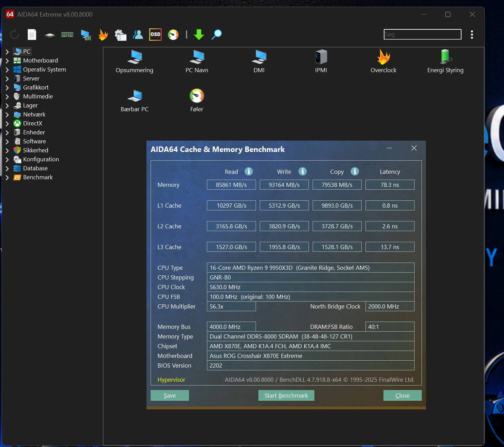
Task: Click the Memory Type DDR5-8000 value
Action: [x=311, y=336]
